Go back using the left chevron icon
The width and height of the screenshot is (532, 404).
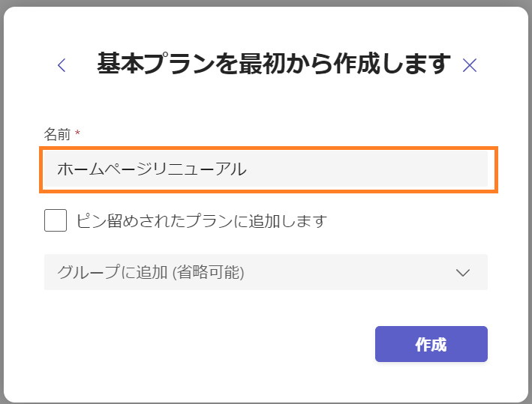(x=62, y=65)
